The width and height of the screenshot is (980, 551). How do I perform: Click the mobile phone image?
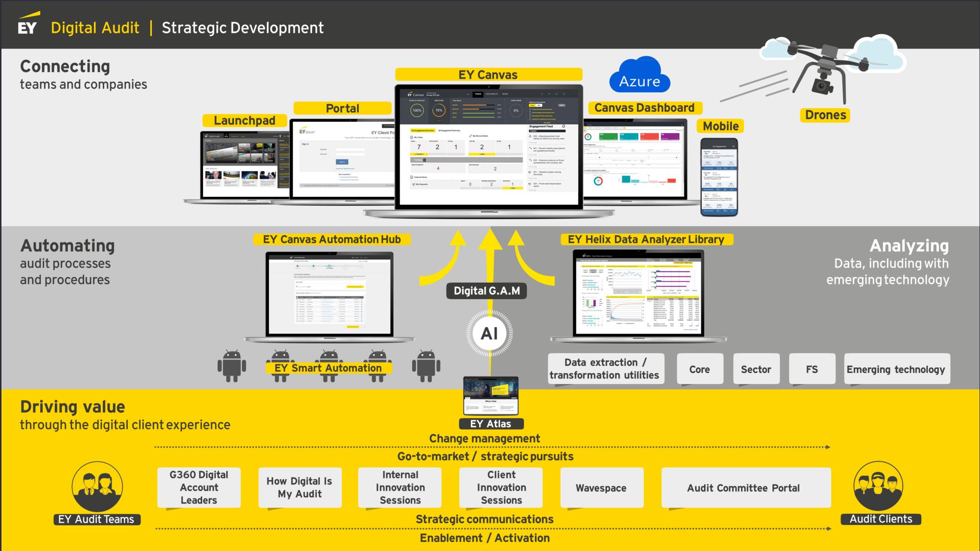pyautogui.click(x=719, y=177)
